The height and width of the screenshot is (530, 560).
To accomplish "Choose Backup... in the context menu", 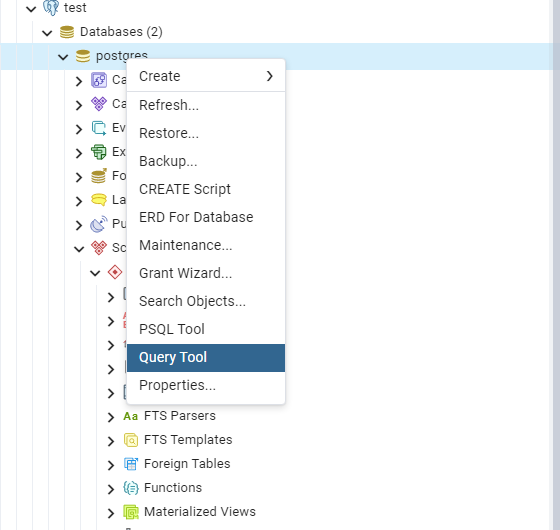I will tap(206, 161).
